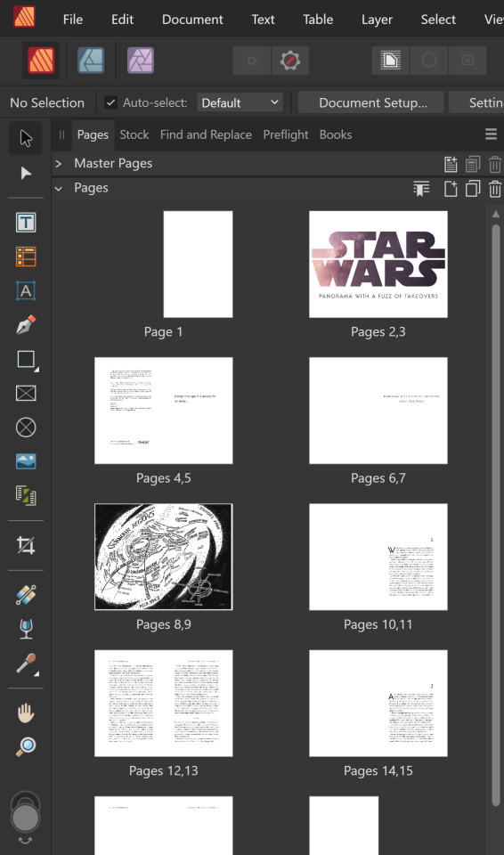
Task: Open the Table menu
Action: click(318, 20)
